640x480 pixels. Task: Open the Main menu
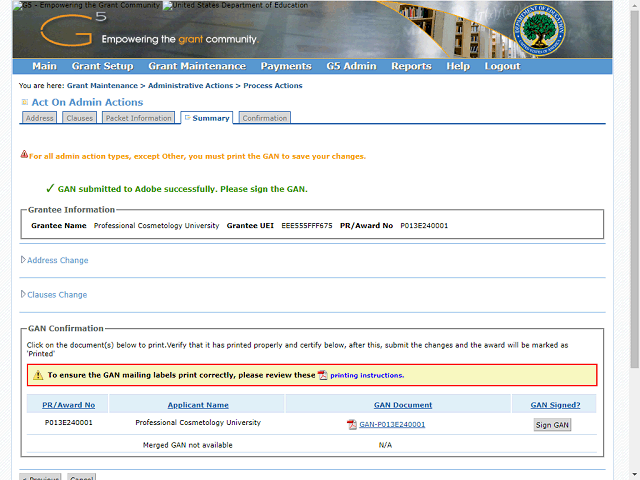click(44, 66)
